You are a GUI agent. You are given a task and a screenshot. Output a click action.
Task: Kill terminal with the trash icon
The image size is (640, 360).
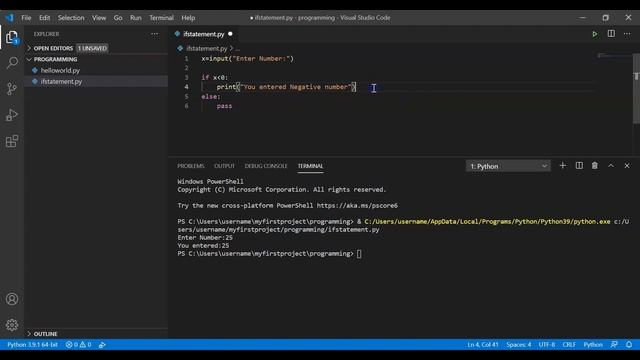pos(595,166)
